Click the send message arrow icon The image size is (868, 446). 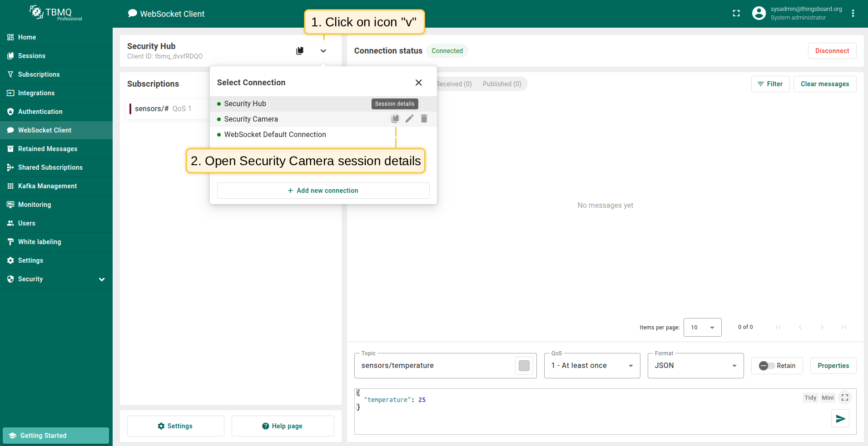(840, 418)
